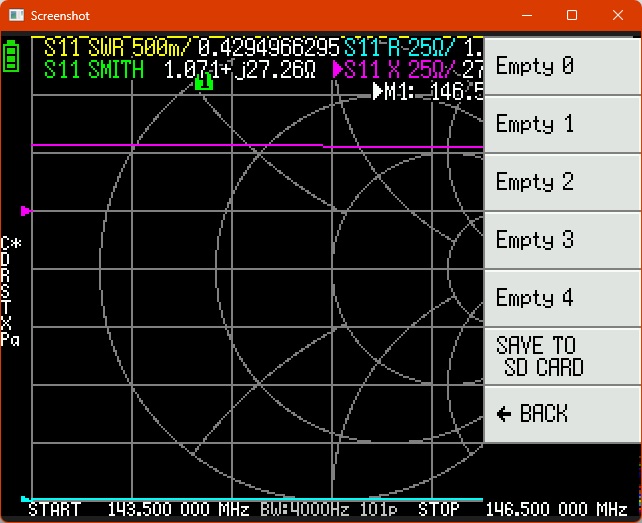
Task: Click the battery indicator icon
Action: [x=11, y=56]
